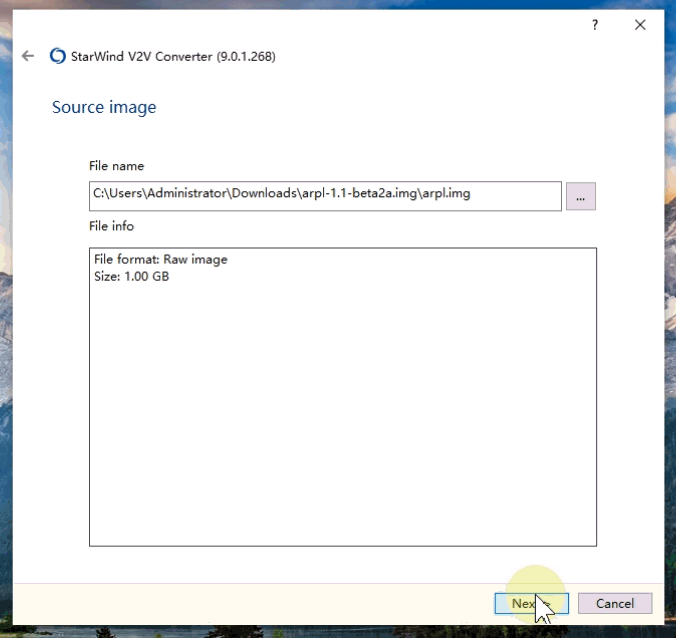Close the V2V Converter dialog
This screenshot has width=676, height=638.
[640, 25]
